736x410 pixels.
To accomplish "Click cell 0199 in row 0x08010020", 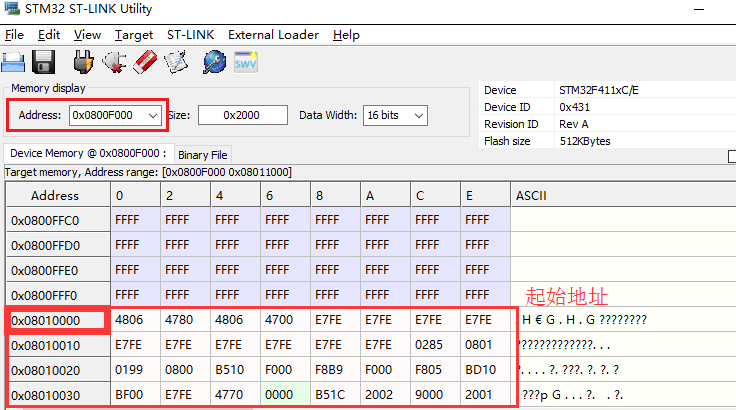I will point(135,370).
